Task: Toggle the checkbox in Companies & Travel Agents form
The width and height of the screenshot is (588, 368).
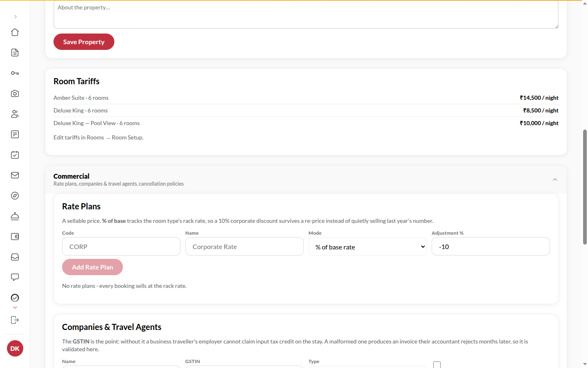Action: [437, 365]
